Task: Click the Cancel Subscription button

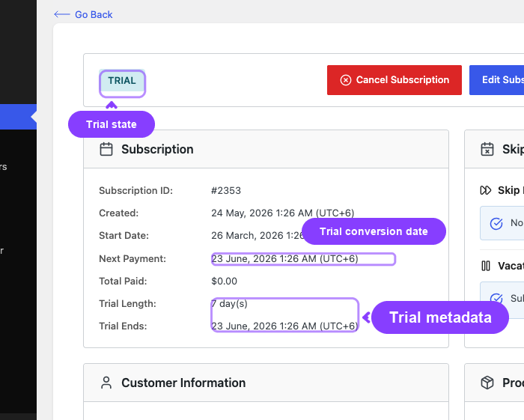Action: [x=394, y=80]
